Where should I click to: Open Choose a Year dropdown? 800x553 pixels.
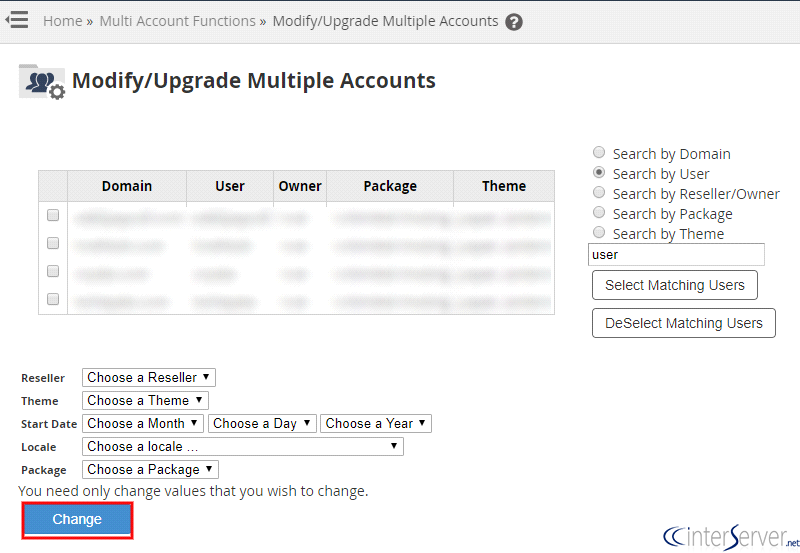coord(376,423)
